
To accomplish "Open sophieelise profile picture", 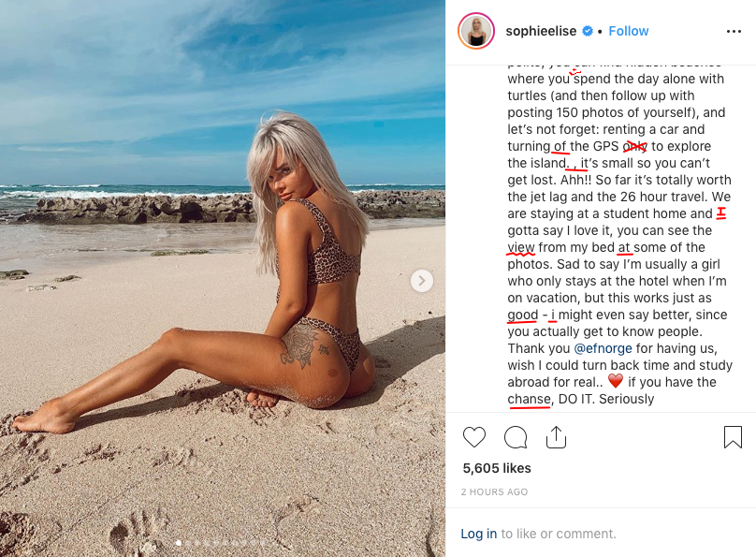I will coord(476,31).
